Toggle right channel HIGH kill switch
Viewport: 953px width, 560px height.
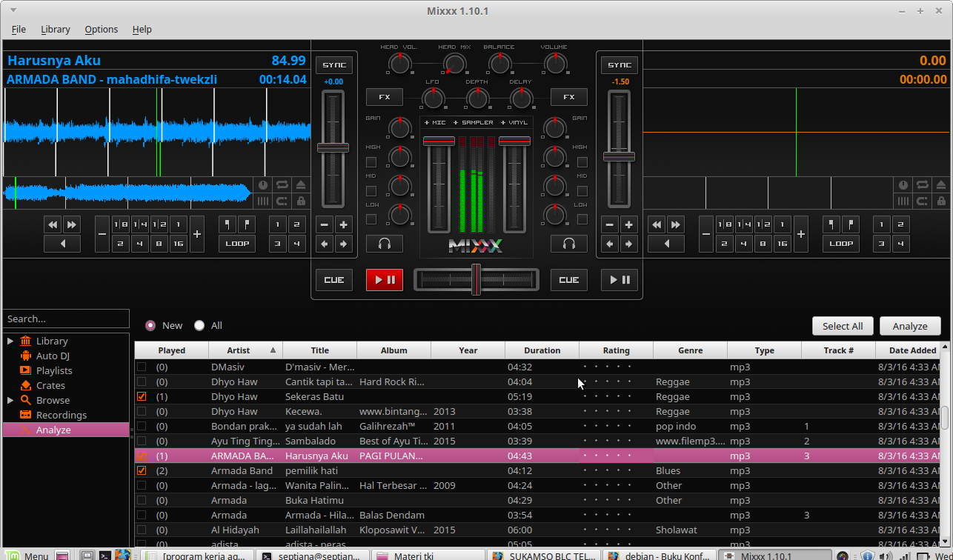(x=582, y=162)
